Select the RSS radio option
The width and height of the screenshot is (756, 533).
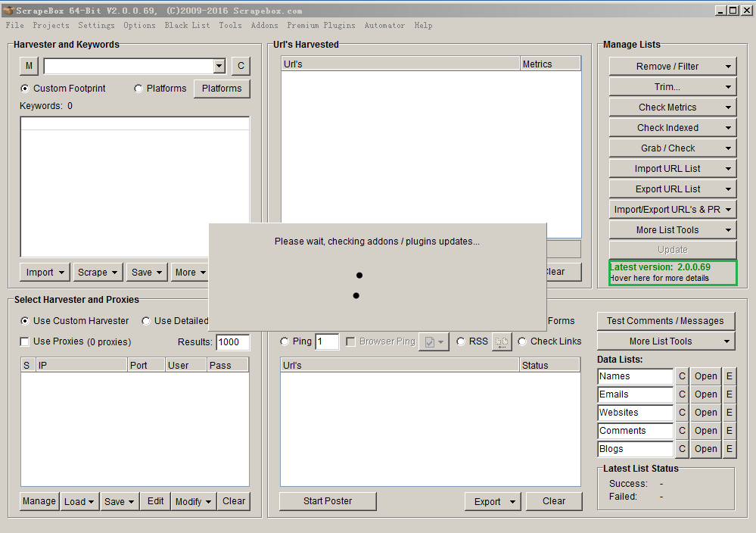point(461,341)
